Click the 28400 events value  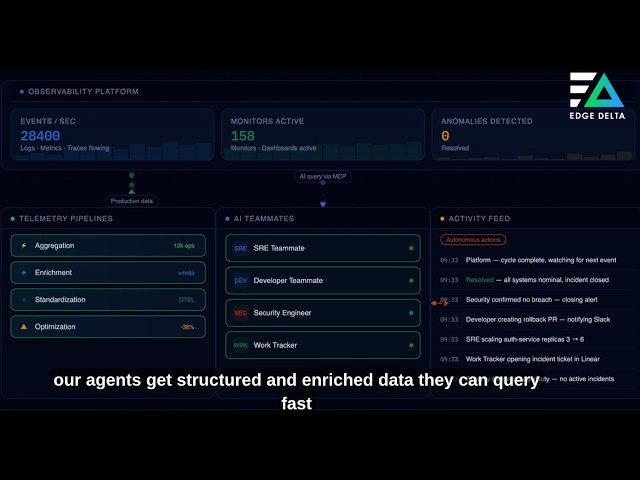pos(40,136)
